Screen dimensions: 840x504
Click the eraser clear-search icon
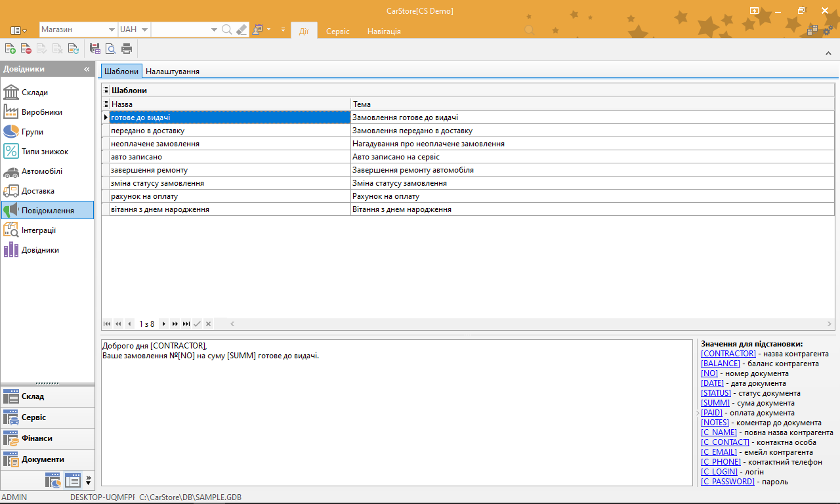click(241, 30)
